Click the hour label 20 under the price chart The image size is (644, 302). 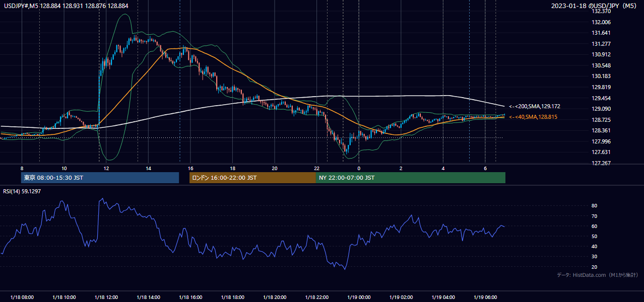pos(275,168)
